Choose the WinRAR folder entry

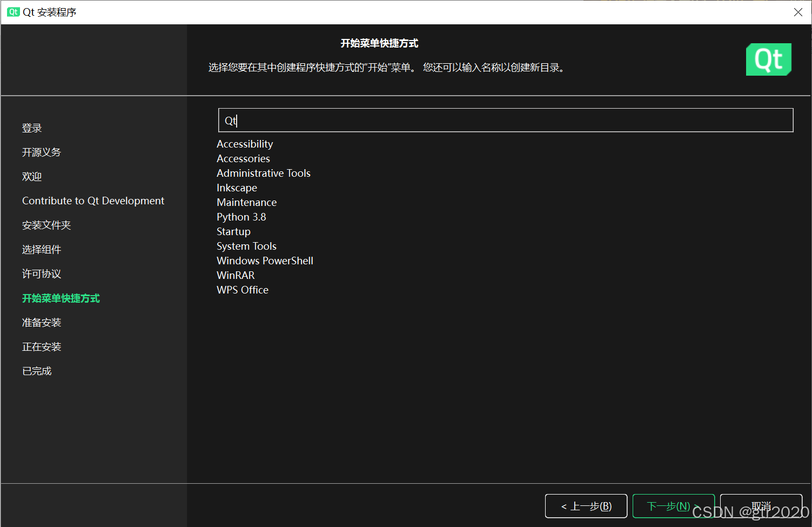click(236, 275)
